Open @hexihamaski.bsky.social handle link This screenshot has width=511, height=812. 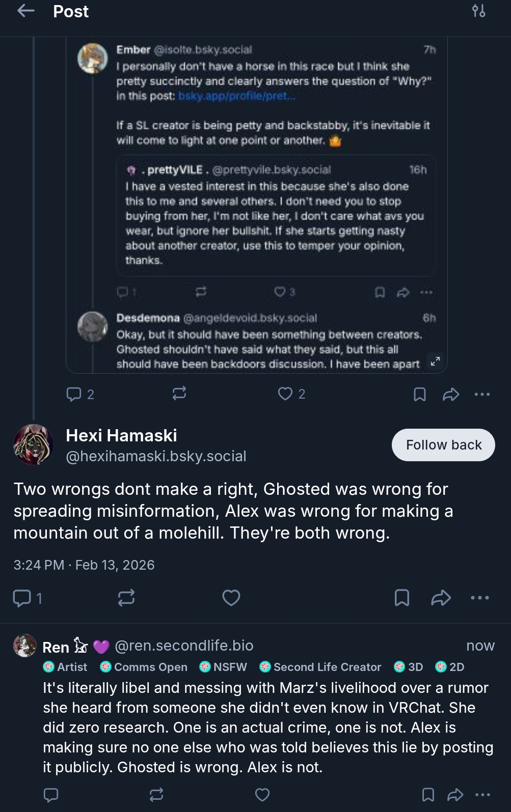tap(156, 456)
